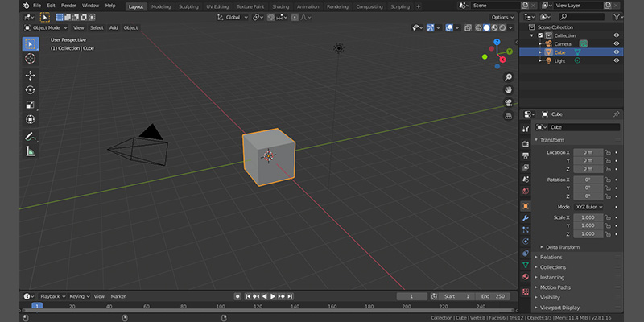Open the Output properties tab
644x322 pixels.
(x=526, y=155)
